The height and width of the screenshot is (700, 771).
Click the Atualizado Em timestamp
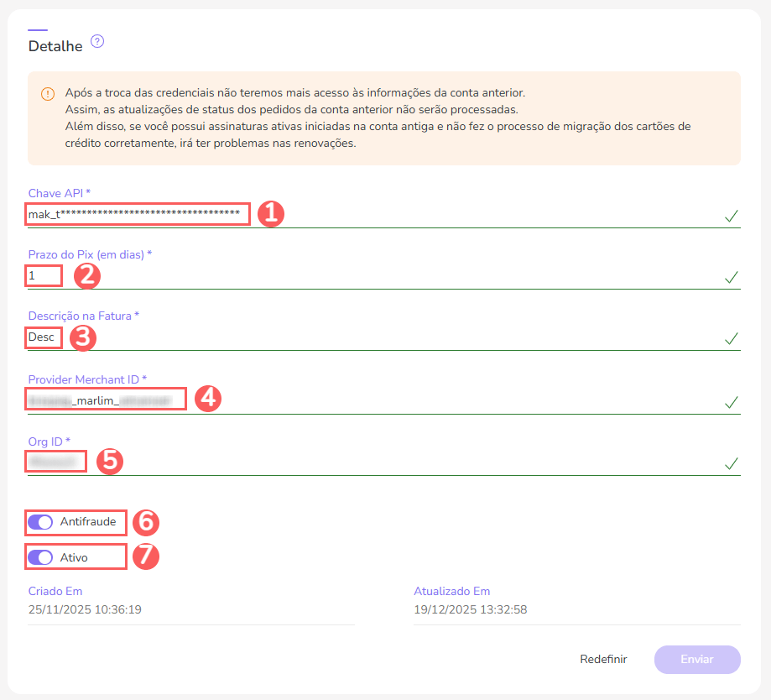tap(470, 609)
